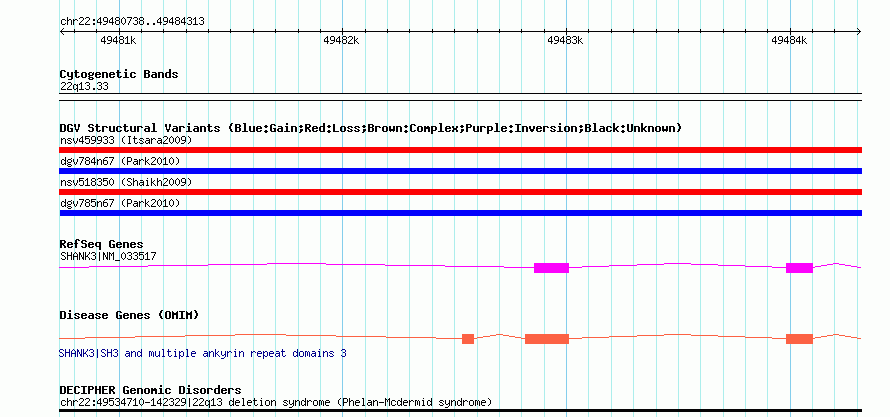The image size is (890, 417).
Task: Select the DGV Structural Variants track heading
Action: click(371, 128)
